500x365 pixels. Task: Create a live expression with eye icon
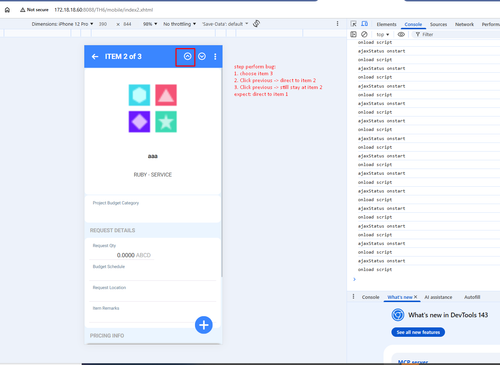point(401,34)
